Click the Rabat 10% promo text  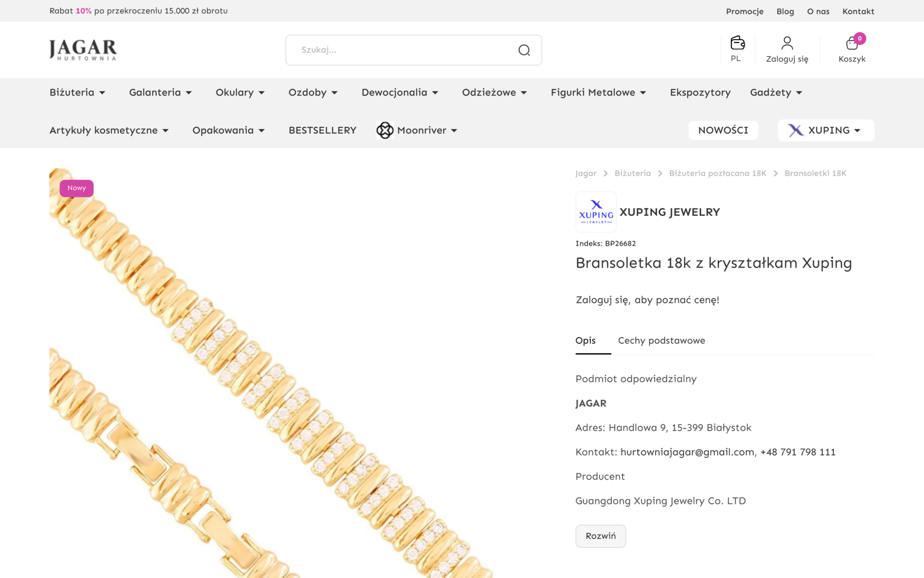click(139, 11)
